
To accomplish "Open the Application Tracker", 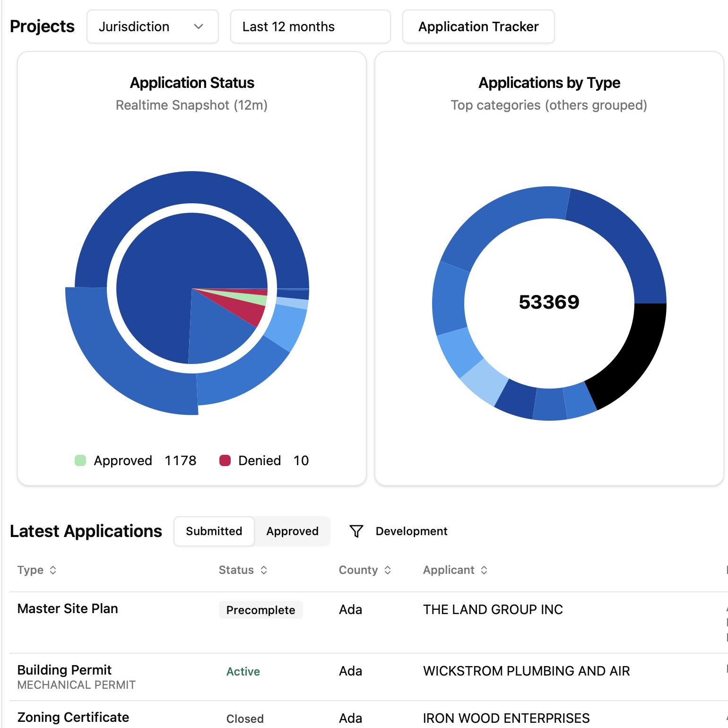I will pyautogui.click(x=478, y=26).
